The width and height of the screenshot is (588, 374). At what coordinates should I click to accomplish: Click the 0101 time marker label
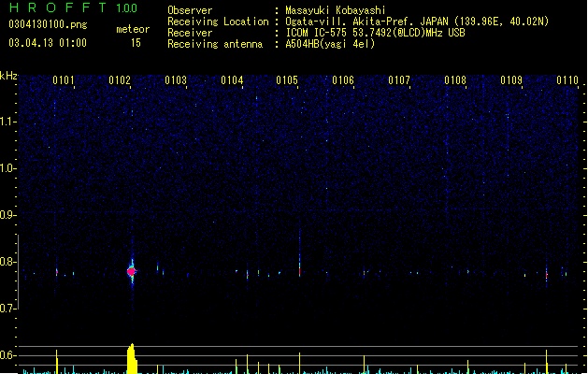(x=64, y=80)
